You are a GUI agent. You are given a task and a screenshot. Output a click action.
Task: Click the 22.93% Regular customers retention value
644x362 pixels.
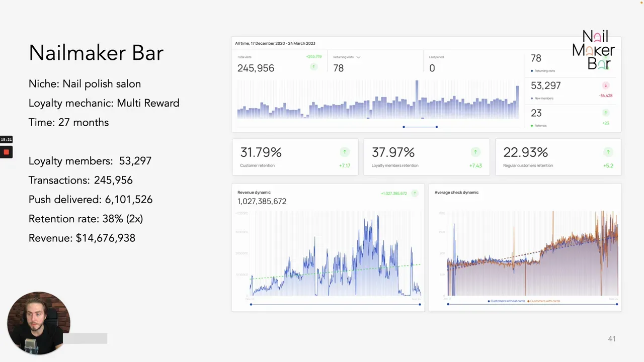pos(525,152)
